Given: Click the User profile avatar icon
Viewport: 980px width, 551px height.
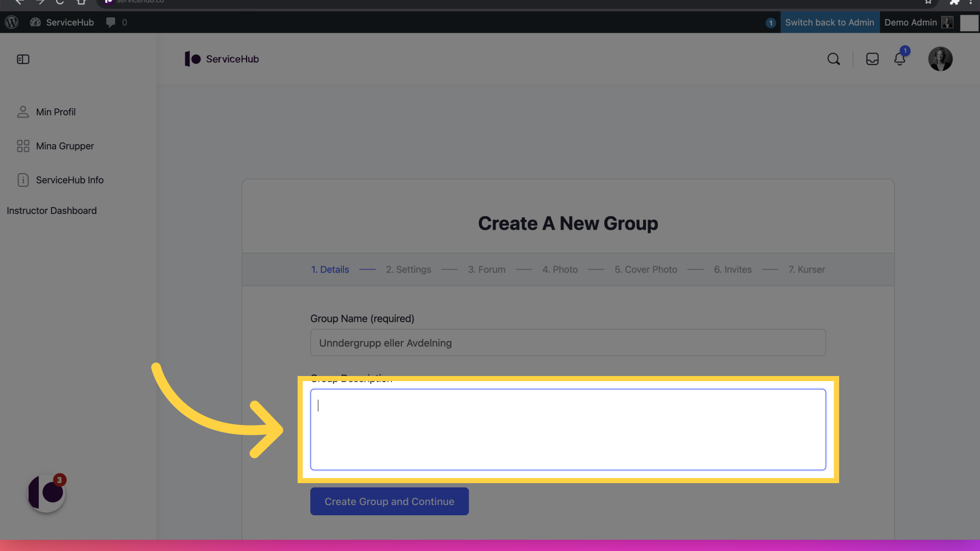Looking at the screenshot, I should (940, 59).
